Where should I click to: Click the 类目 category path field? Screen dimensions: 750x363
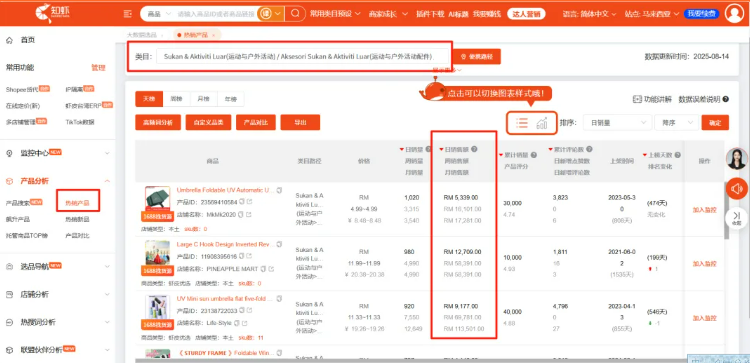click(303, 56)
